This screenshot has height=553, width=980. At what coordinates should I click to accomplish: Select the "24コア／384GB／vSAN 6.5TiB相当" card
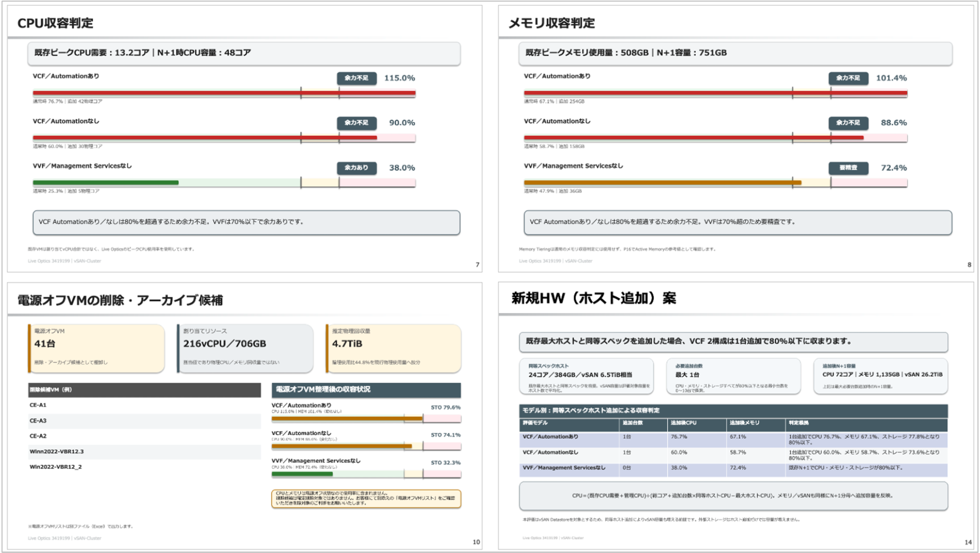tap(586, 376)
